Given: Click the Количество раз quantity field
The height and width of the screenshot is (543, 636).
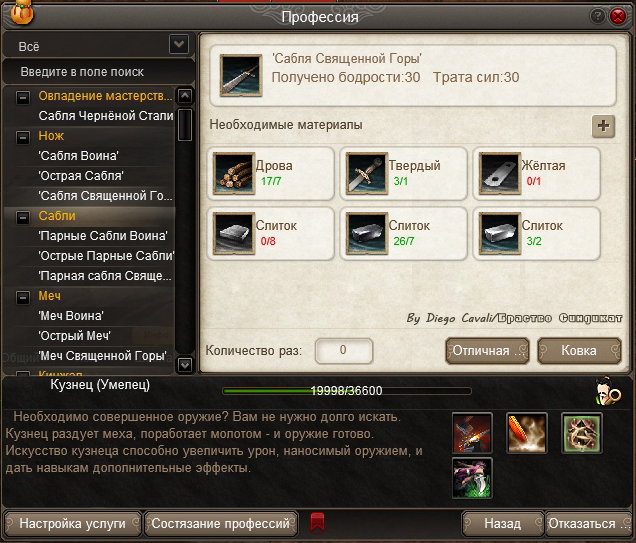Looking at the screenshot, I should click(x=344, y=350).
